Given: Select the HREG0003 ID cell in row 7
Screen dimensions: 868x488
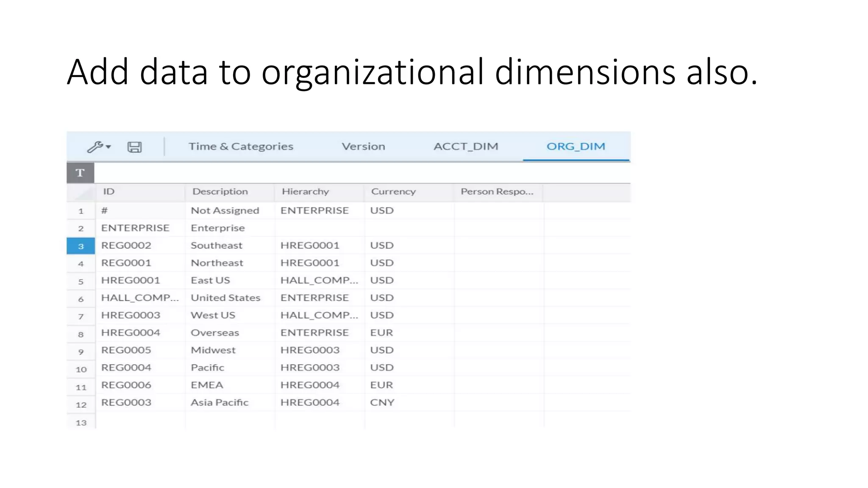Looking at the screenshot, I should pyautogui.click(x=140, y=315).
